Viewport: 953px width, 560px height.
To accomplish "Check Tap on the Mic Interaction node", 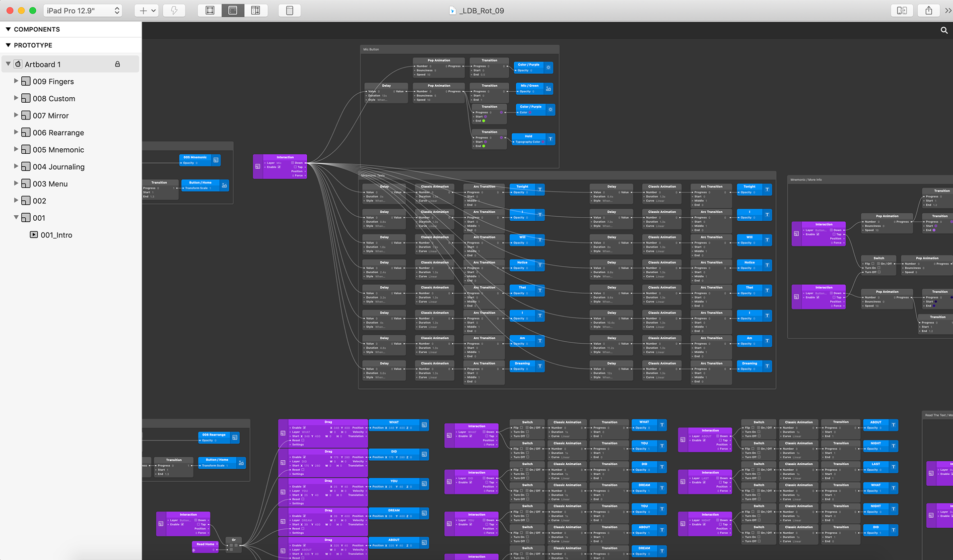I will click(x=295, y=167).
